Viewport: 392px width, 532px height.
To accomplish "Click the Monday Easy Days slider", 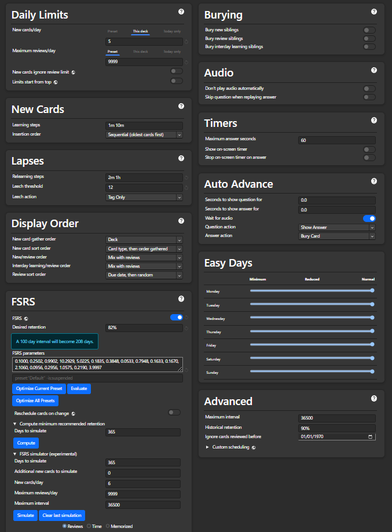I will click(311, 290).
